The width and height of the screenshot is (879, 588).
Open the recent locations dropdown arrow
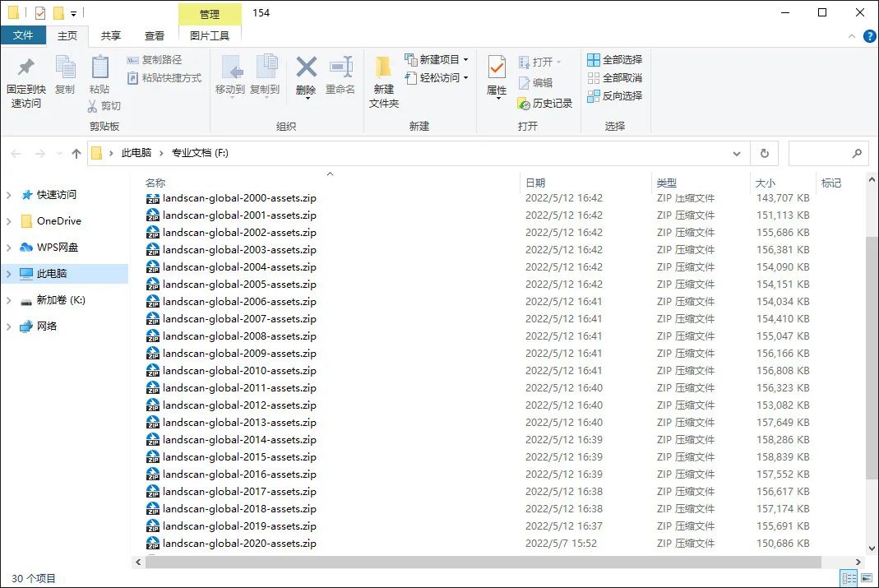(59, 154)
